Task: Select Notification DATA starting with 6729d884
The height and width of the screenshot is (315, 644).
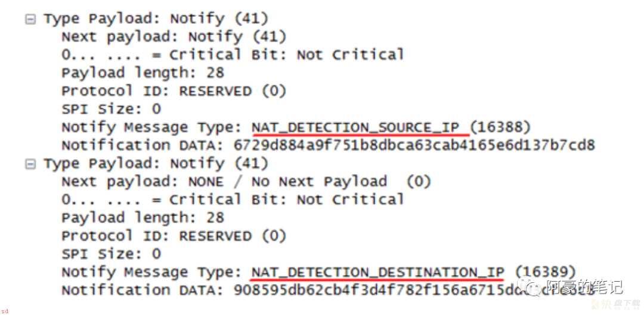Action: pos(328,145)
